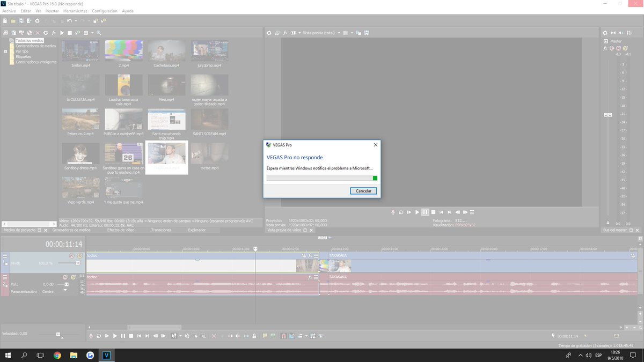
Task: Solo video track 1
Action: [x=79, y=255]
